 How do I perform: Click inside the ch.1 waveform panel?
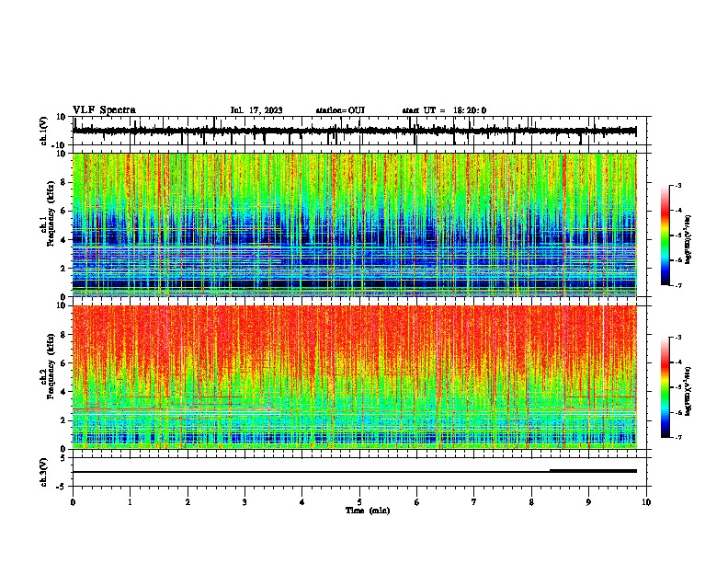[x=359, y=131]
